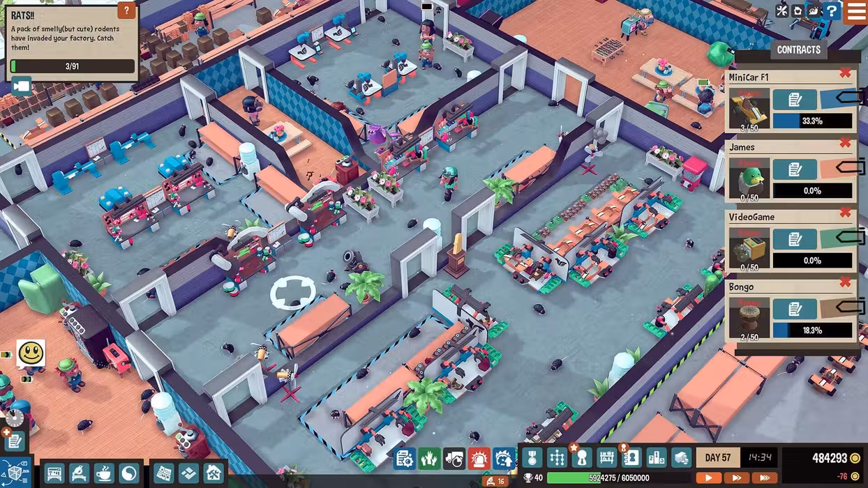Viewport: 868px width, 488px height.
Task: Click the Bongo contract progress bar
Action: (812, 330)
